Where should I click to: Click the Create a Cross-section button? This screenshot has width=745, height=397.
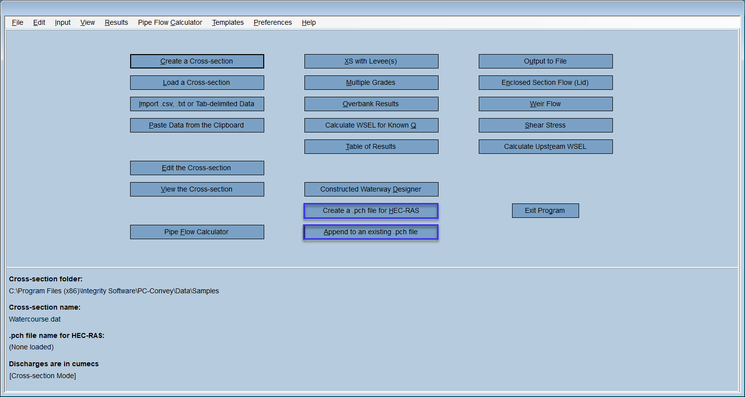coord(197,61)
